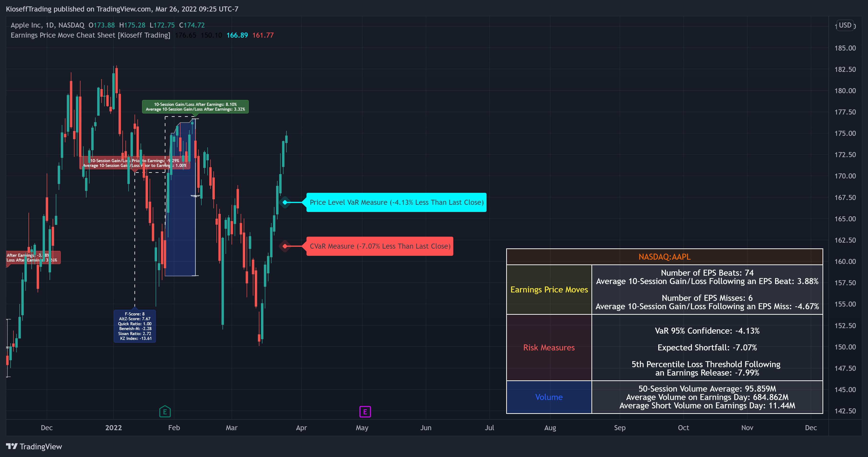
Task: Click Average Short Volume on Earnings Day text
Action: click(x=707, y=406)
